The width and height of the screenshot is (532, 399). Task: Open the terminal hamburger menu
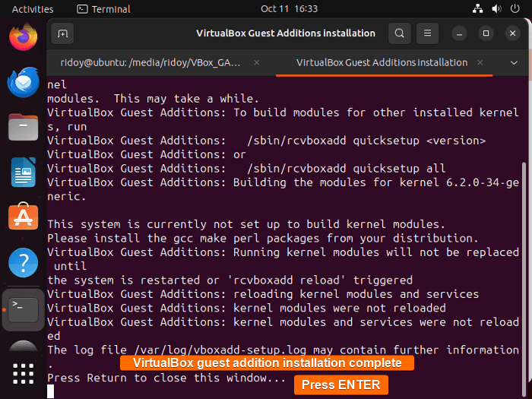(427, 33)
